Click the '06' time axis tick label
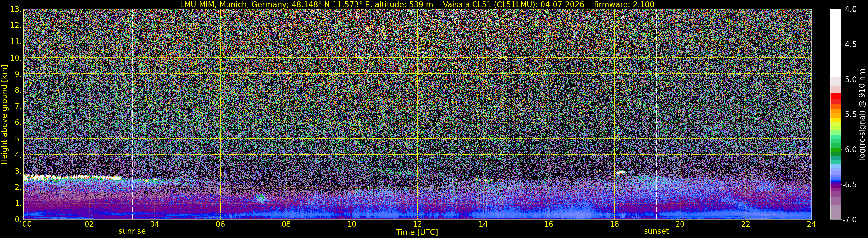This screenshot has height=238, width=868. (220, 224)
